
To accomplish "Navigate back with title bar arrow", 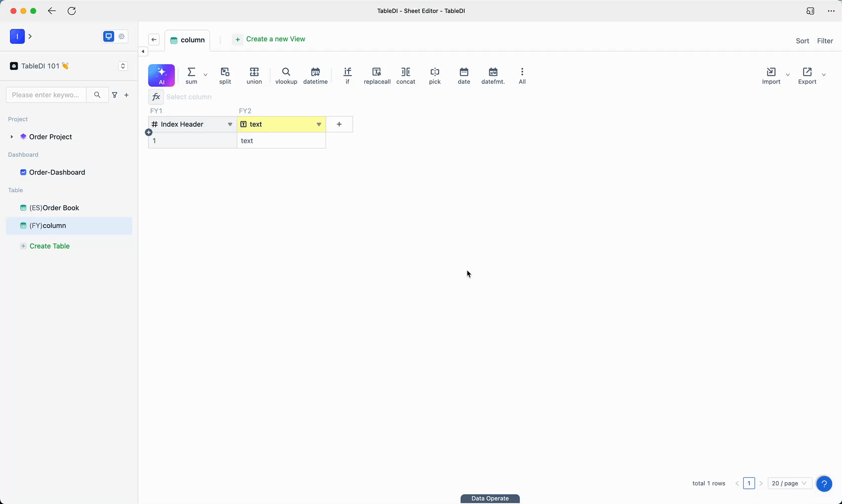I will click(52, 11).
